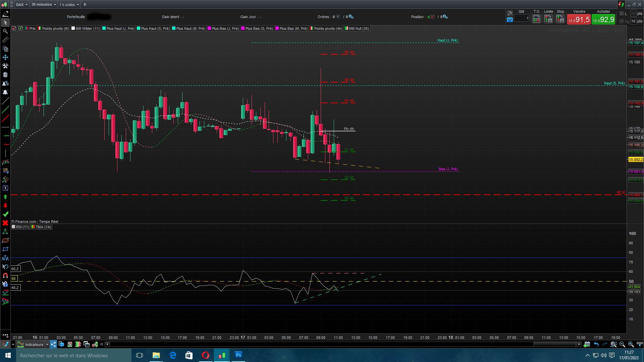644x362 pixels.
Task: Click the red Vendre price button
Action: pos(579,19)
